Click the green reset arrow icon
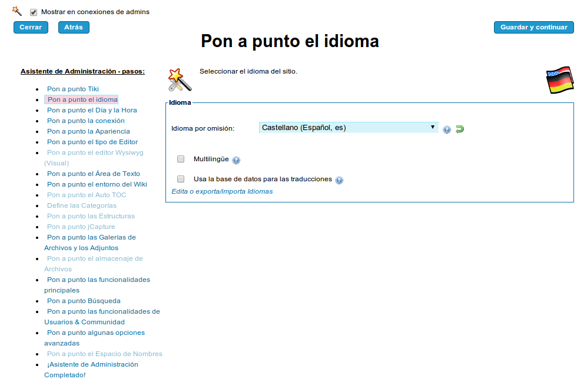Screen dimensions: 587x392 [460, 129]
